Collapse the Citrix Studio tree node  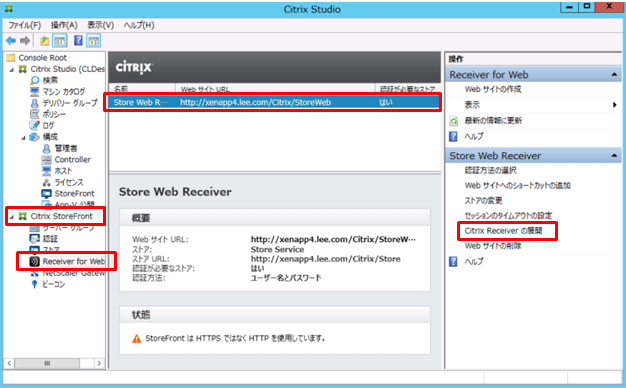[x=12, y=69]
